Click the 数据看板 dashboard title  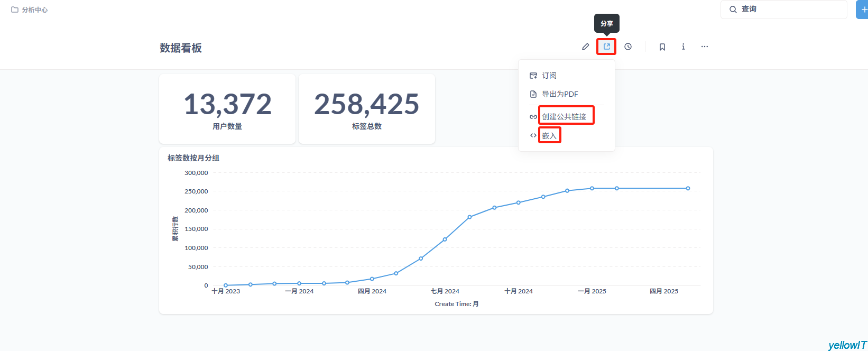click(x=181, y=48)
